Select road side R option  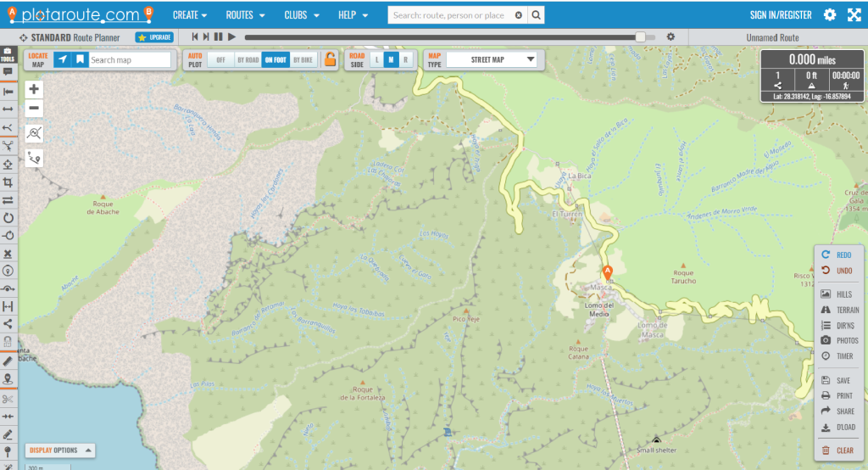(x=405, y=60)
